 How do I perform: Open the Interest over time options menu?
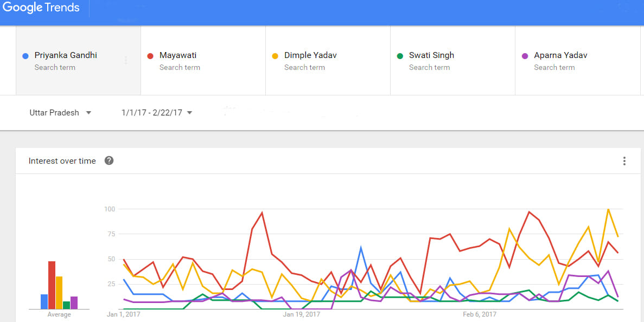tap(624, 161)
